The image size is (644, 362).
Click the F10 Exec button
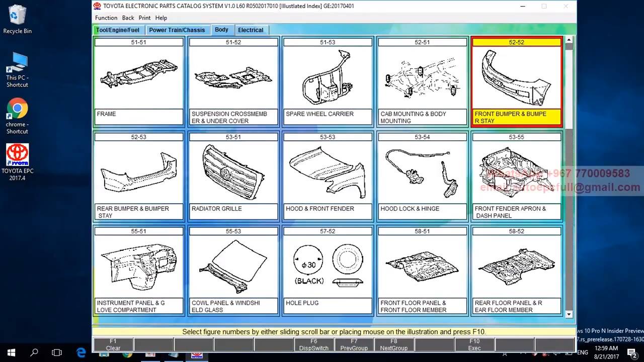(474, 344)
